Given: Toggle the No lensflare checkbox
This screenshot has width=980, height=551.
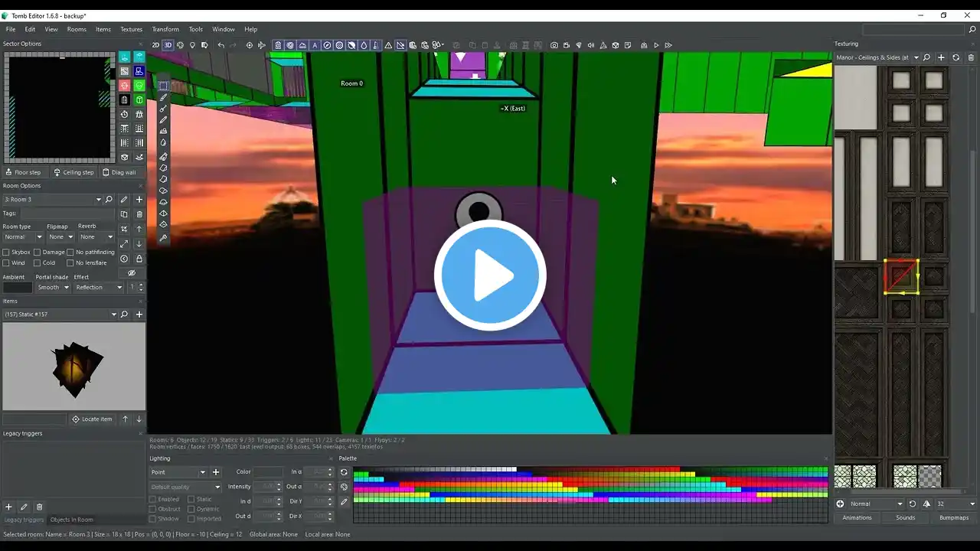Looking at the screenshot, I should pos(70,262).
